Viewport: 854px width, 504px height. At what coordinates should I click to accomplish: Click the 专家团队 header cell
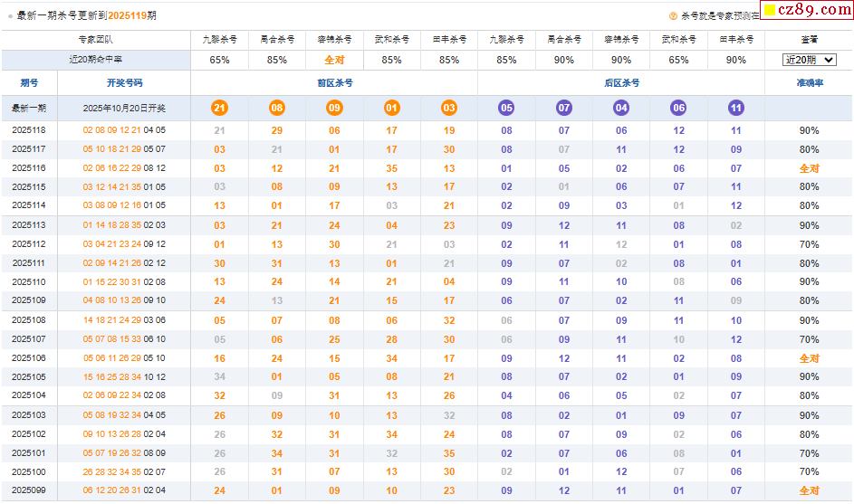pyautogui.click(x=96, y=40)
